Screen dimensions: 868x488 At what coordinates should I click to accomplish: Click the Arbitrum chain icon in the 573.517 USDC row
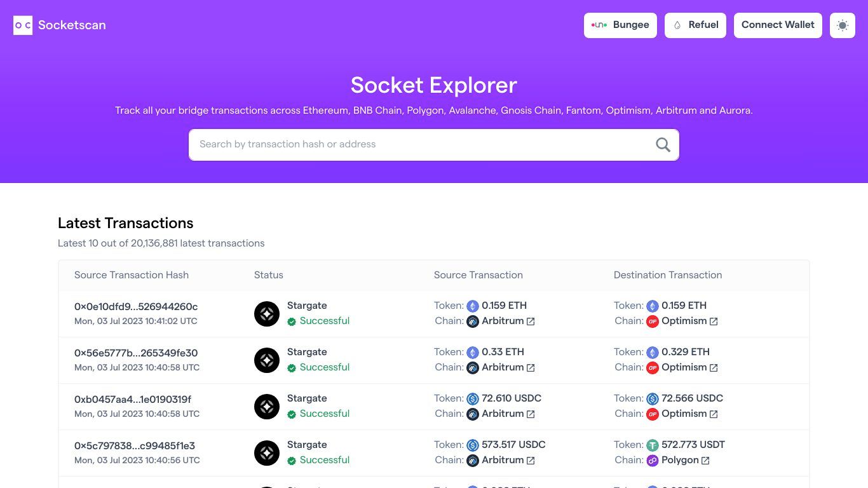click(x=473, y=461)
